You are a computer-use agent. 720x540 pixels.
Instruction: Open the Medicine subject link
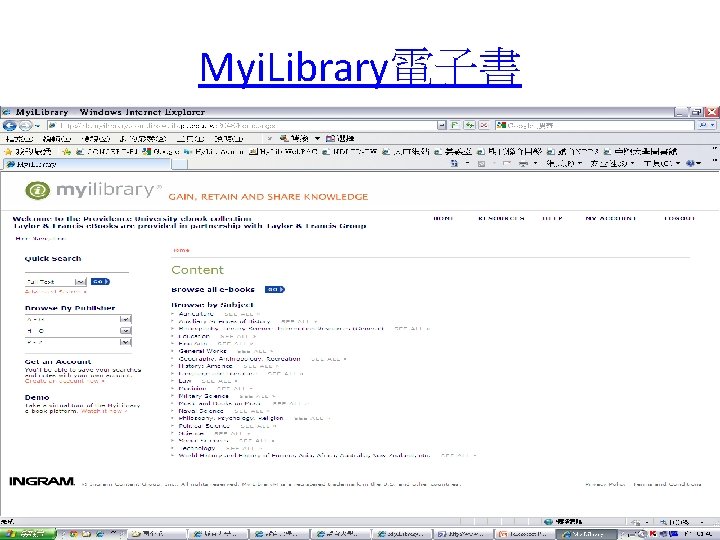[x=192, y=388]
